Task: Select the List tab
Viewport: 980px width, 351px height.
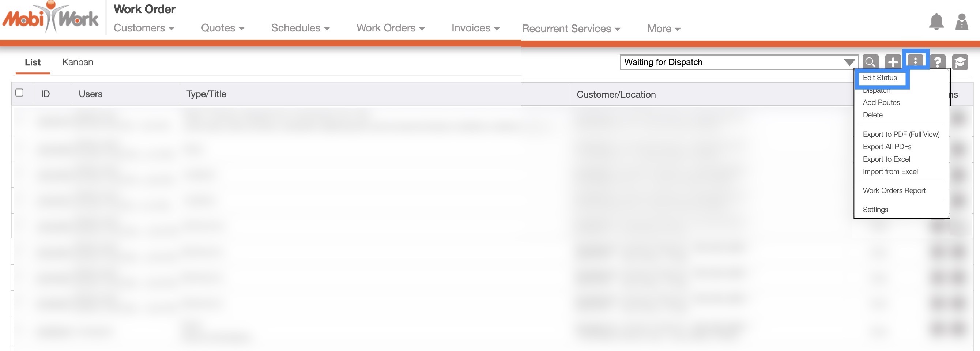Action: coord(33,63)
